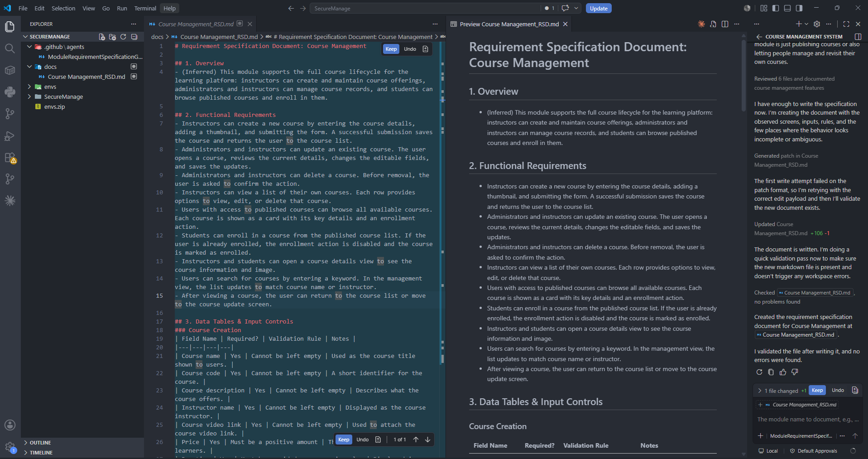The image size is (868, 459).
Task: Click Keep in the editor's top overlay
Action: pos(391,49)
